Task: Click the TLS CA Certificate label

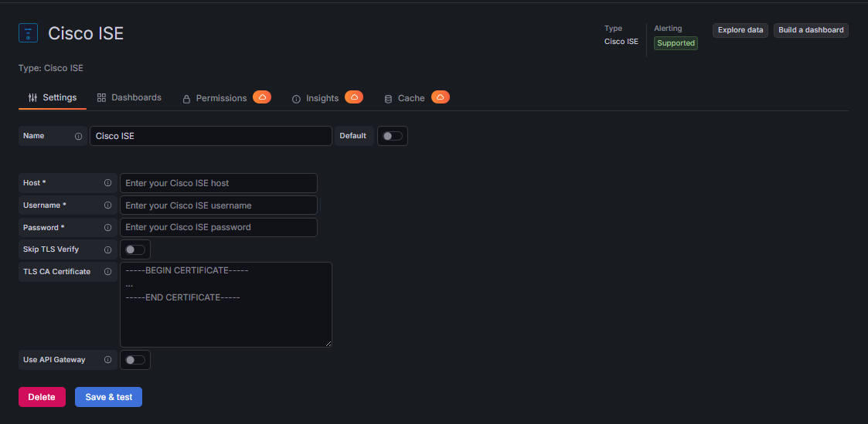Action: (57, 271)
